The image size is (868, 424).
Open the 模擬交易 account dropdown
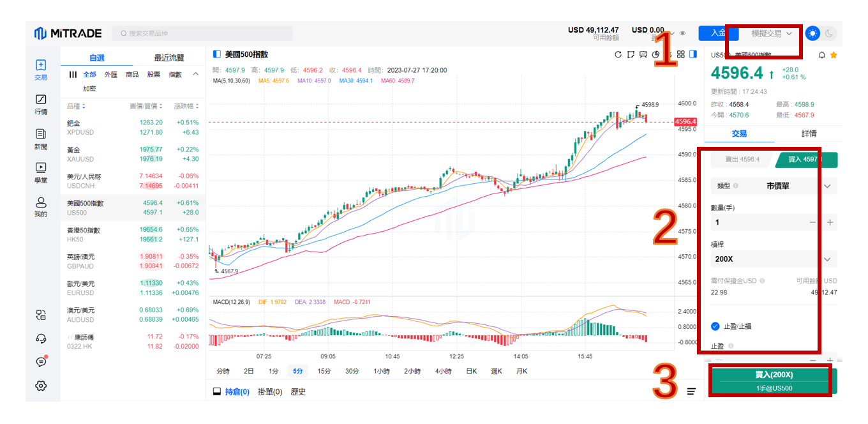tap(772, 33)
